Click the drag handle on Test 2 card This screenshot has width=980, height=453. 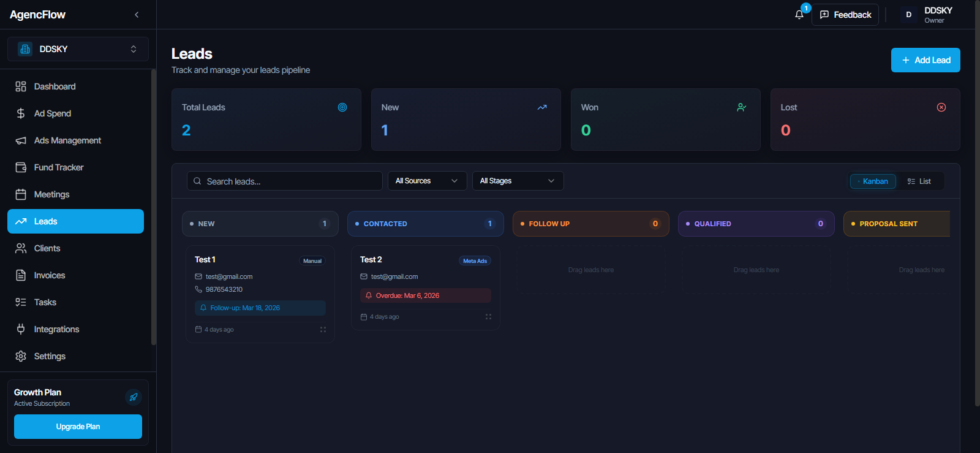488,317
